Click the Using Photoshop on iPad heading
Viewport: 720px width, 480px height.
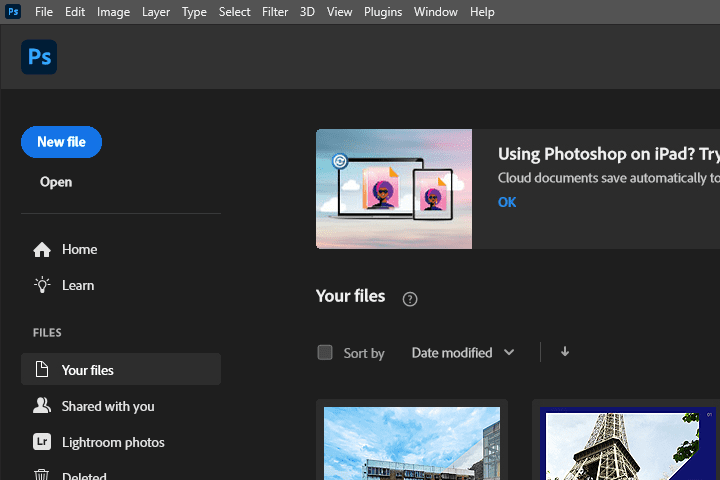tap(609, 154)
